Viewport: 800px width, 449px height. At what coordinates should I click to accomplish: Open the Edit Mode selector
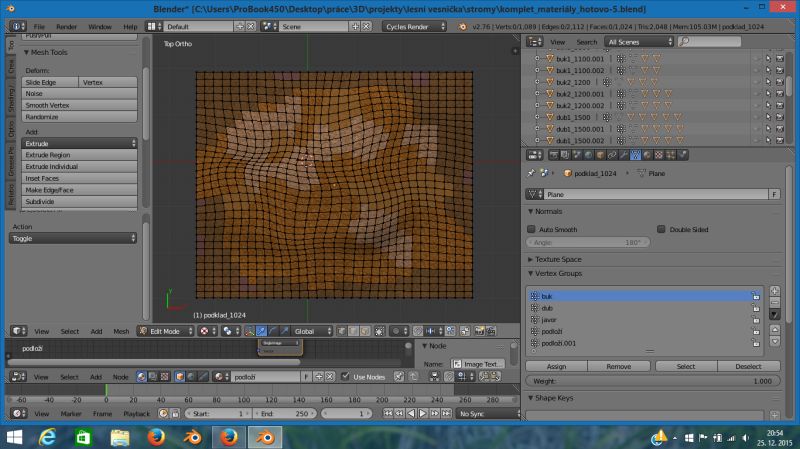(166, 331)
